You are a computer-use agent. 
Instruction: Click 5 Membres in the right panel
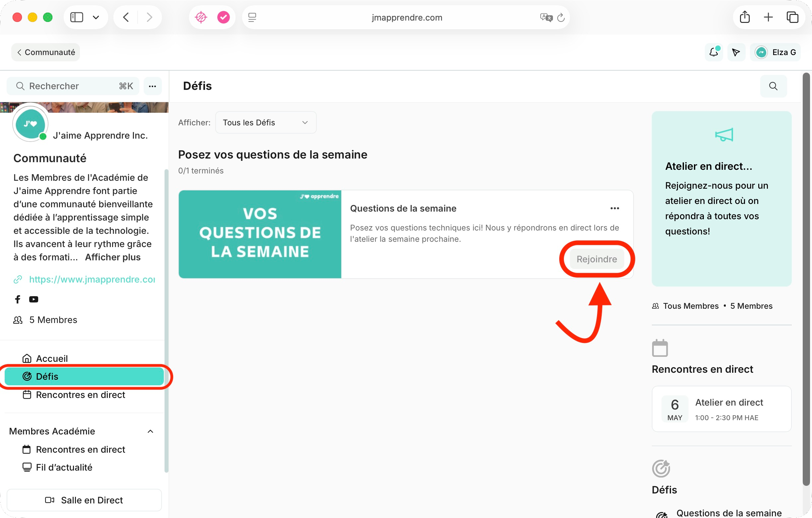(751, 306)
